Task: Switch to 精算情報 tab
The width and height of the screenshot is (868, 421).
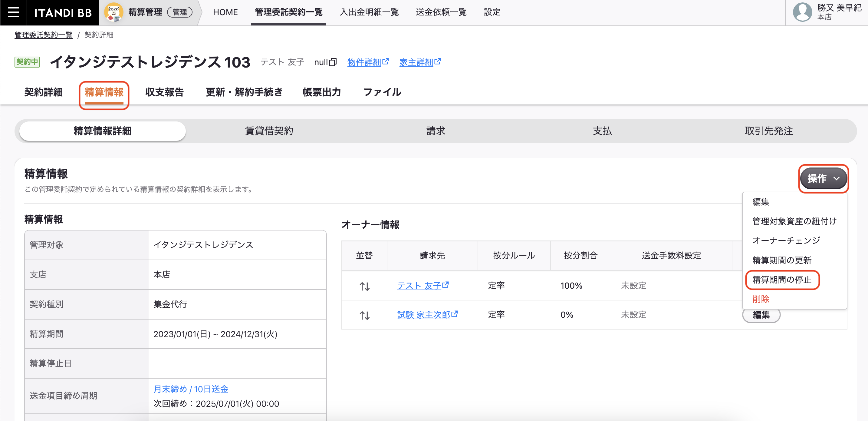Action: [104, 92]
